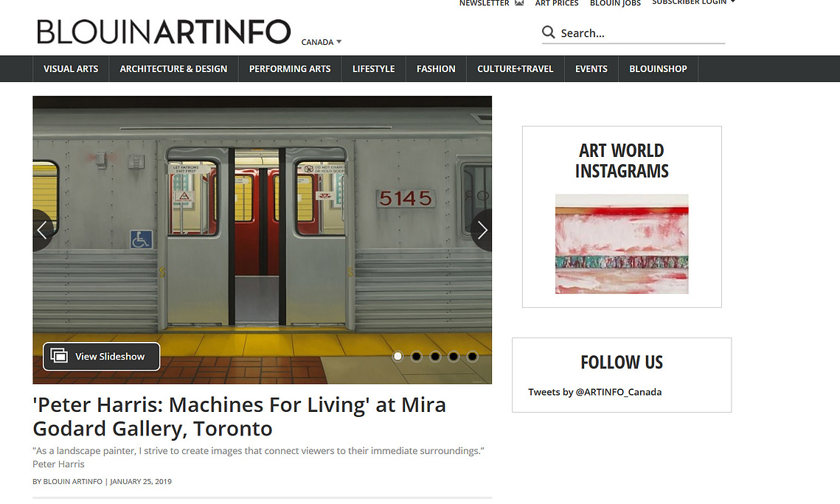Click the Art World Instagrams painting thumbnail

[x=622, y=244]
